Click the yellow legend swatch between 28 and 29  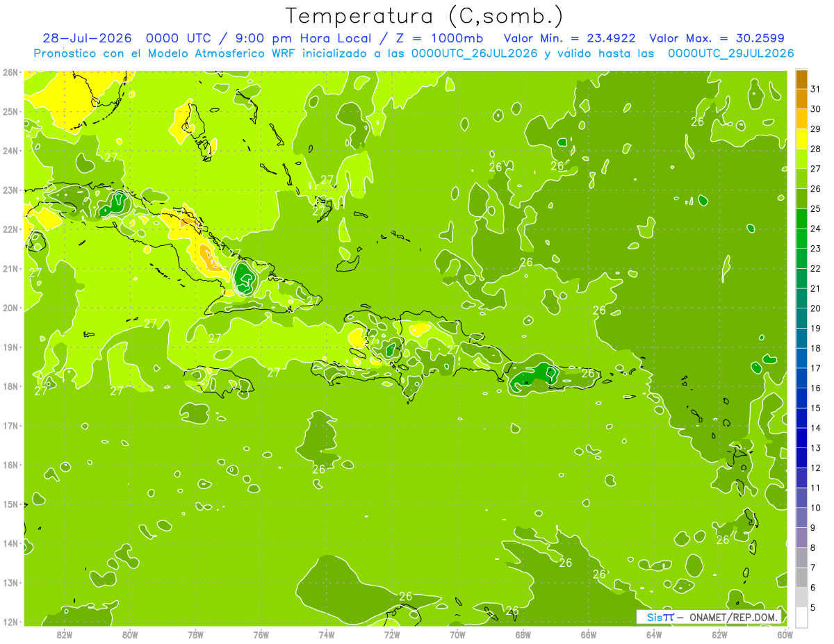click(802, 139)
